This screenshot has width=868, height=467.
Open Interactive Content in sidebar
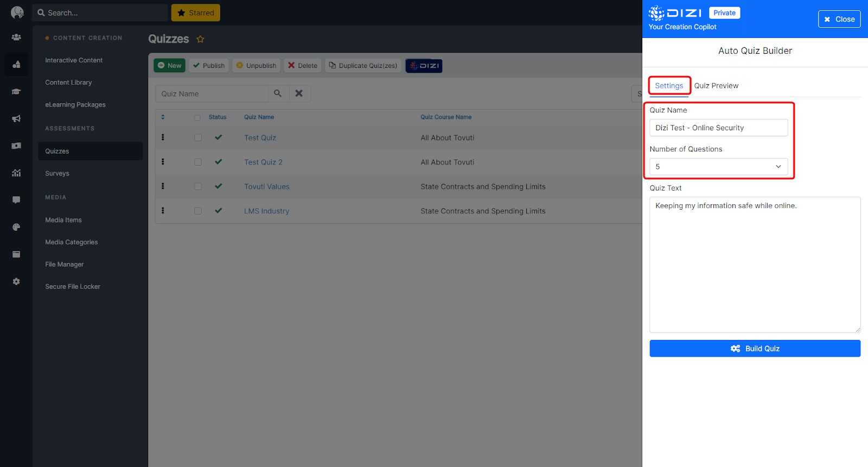pos(74,60)
